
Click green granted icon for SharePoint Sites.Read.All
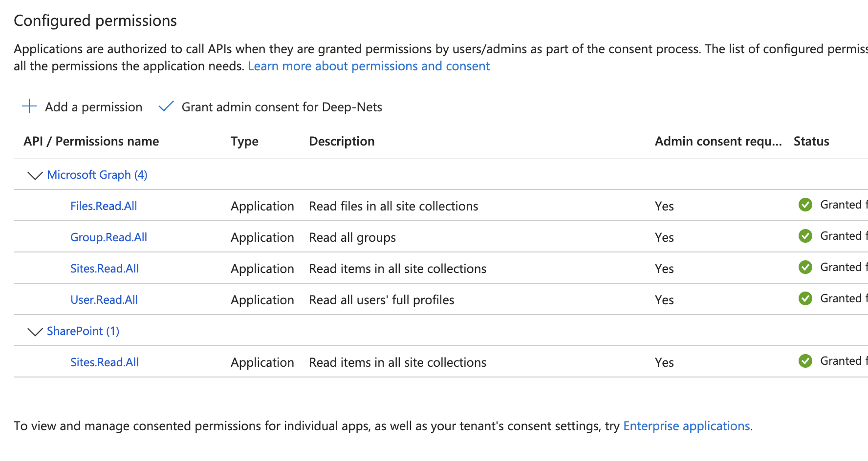pyautogui.click(x=805, y=361)
